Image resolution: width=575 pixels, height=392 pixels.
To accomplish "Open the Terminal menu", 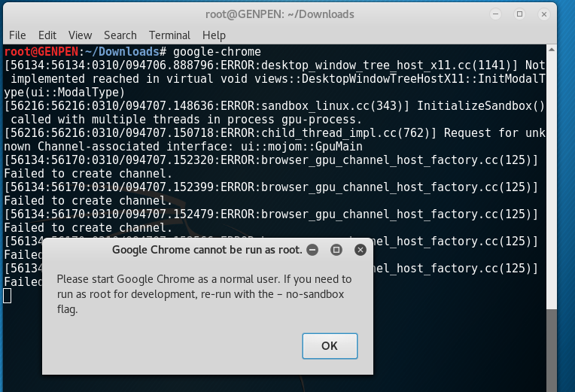I will [x=169, y=35].
